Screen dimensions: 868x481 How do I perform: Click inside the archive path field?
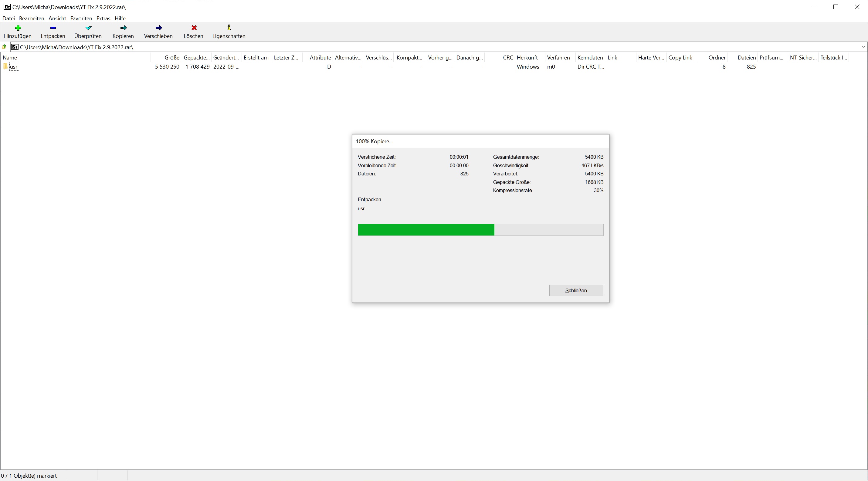[x=404, y=47]
